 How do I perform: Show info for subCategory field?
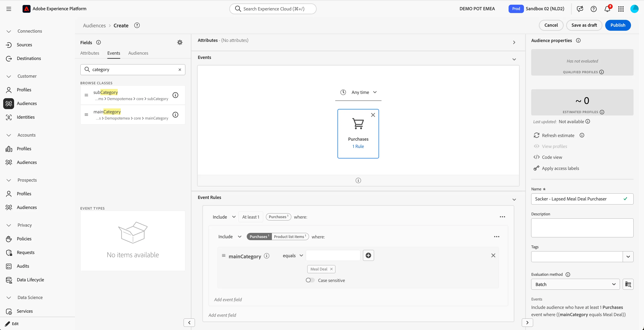[x=176, y=95]
